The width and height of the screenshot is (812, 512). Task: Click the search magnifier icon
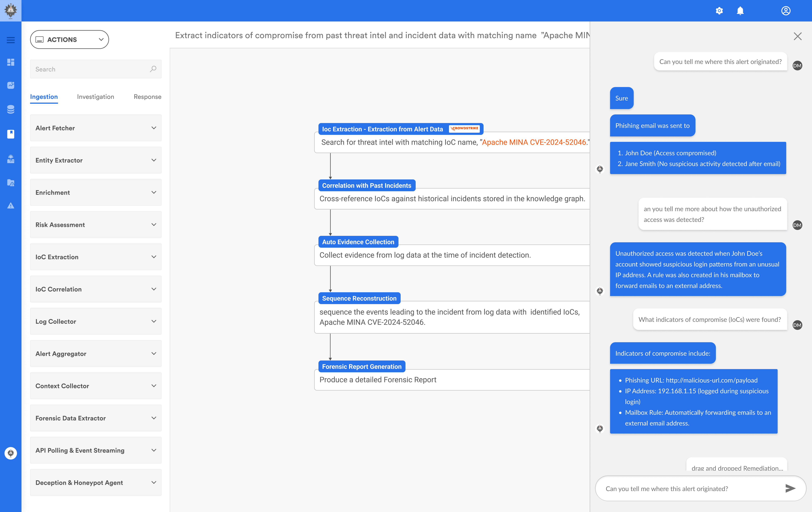(x=153, y=69)
